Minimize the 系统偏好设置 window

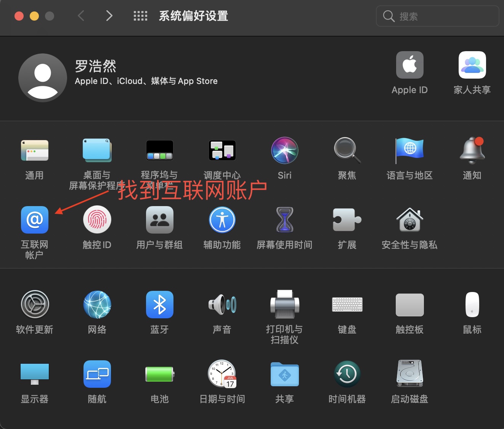[x=34, y=16]
